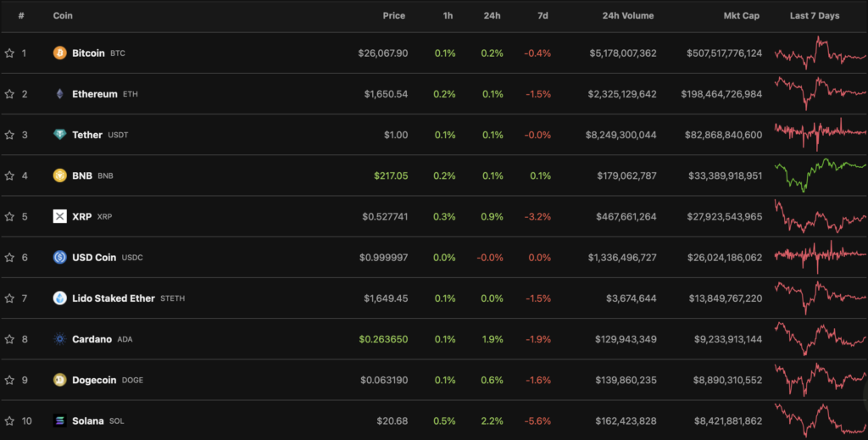Click BNB price $217.05

[x=391, y=175]
